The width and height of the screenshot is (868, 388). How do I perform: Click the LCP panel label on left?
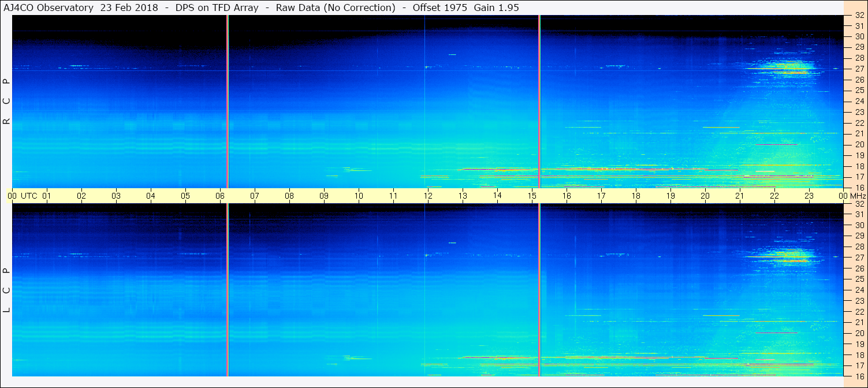point(7,290)
